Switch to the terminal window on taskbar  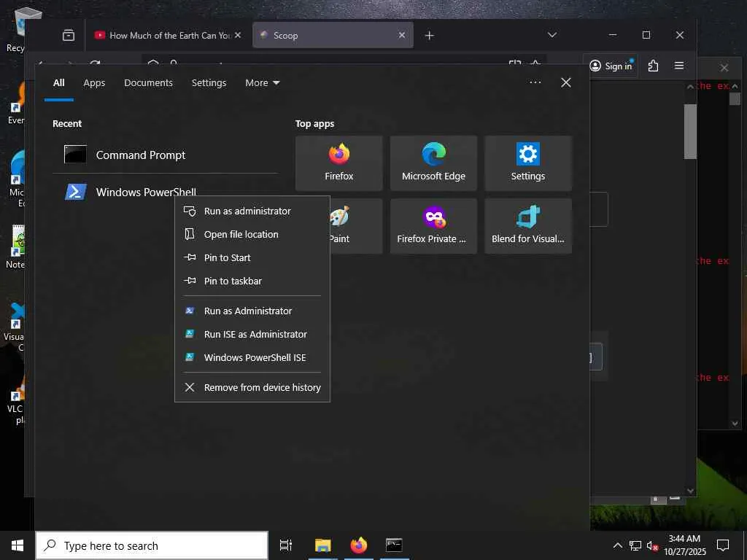tap(394, 545)
